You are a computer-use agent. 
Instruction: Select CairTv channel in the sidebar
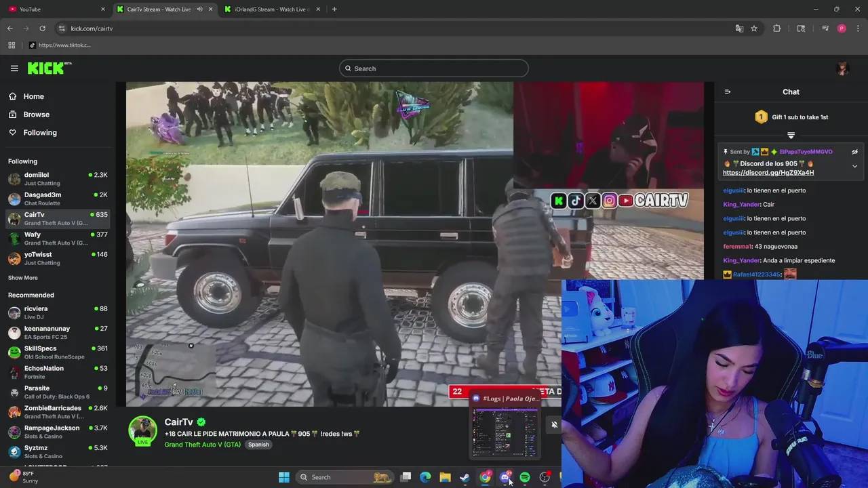[58, 218]
